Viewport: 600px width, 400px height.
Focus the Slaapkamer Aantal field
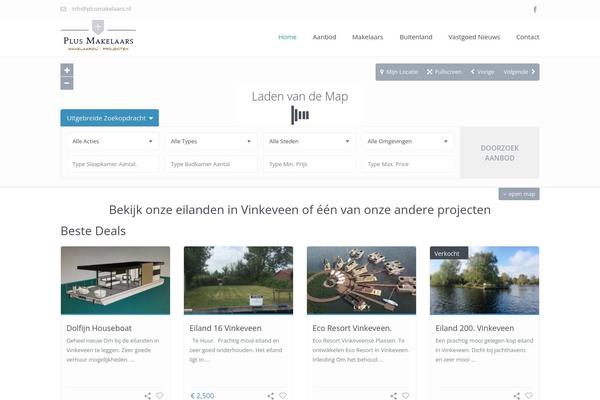[112, 164]
